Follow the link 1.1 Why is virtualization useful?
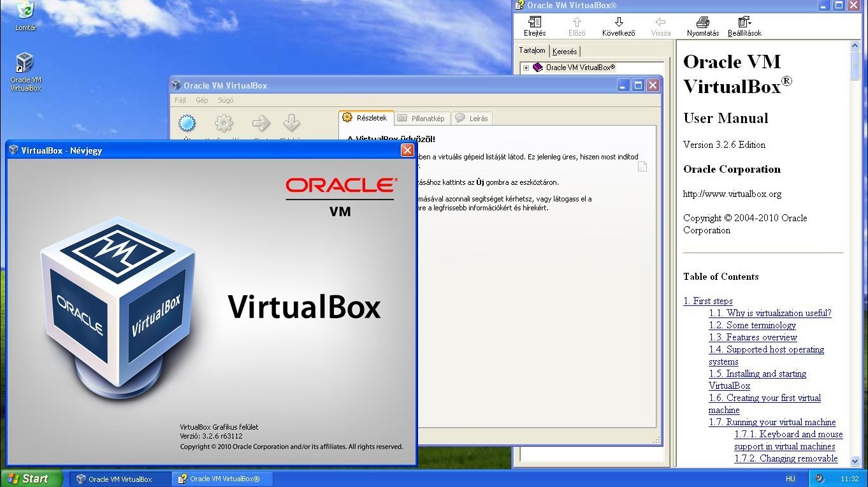 (770, 313)
